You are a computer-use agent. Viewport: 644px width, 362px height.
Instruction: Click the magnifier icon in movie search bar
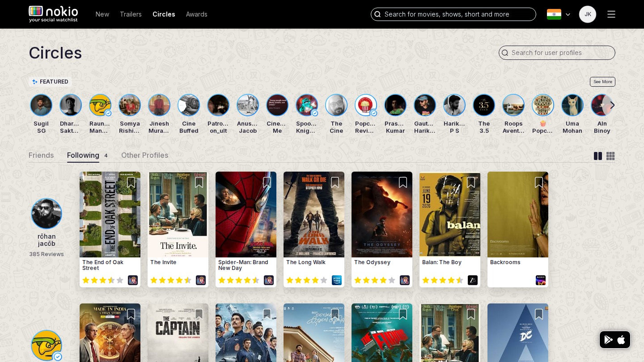[377, 14]
